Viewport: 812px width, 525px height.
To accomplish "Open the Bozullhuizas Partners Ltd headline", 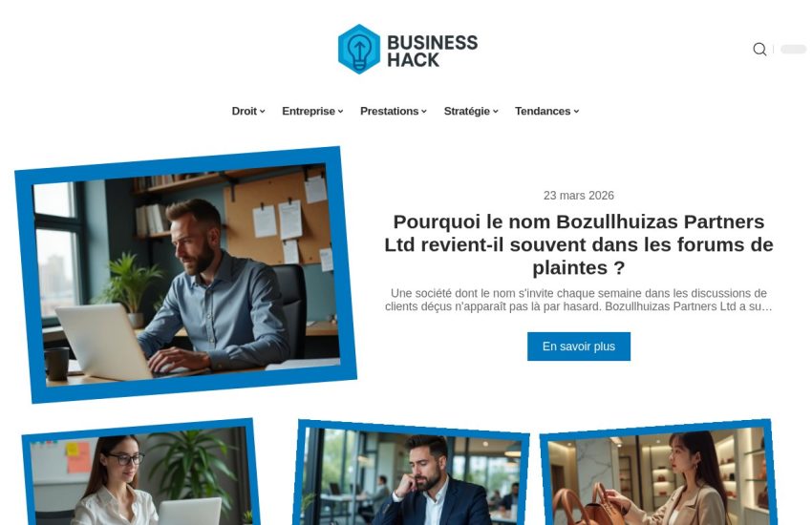I will pos(579,244).
